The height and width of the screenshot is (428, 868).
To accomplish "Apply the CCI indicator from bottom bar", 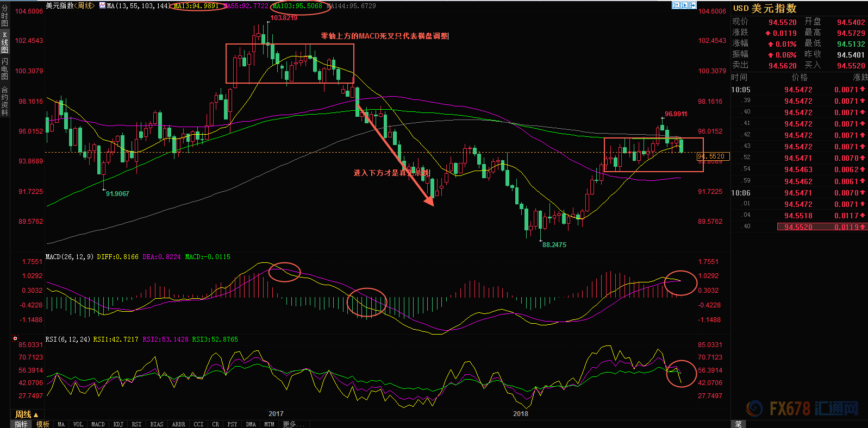I will pyautogui.click(x=198, y=424).
